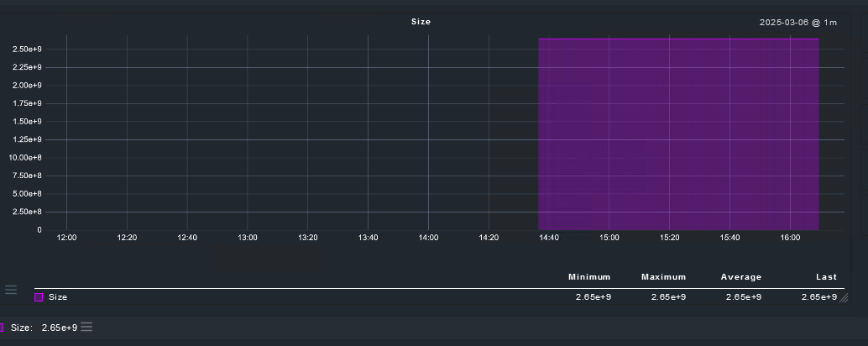The width and height of the screenshot is (868, 346).
Task: Click the 15:00 mark on the time axis
Action: [x=609, y=239]
